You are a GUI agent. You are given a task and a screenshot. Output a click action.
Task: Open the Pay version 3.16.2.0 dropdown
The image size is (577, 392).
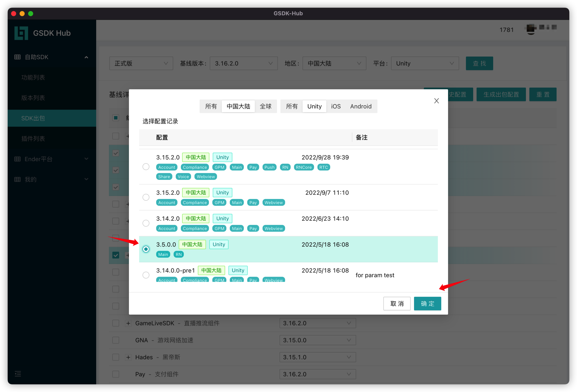click(318, 374)
